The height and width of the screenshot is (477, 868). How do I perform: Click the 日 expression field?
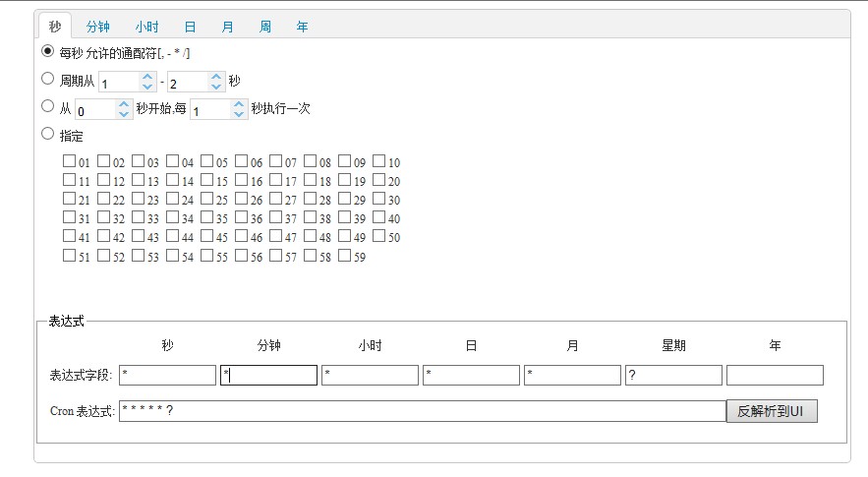[x=471, y=375]
